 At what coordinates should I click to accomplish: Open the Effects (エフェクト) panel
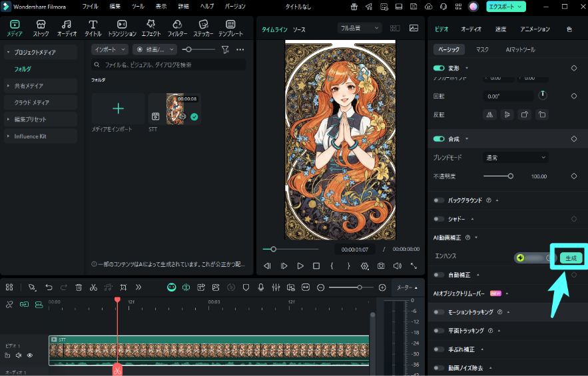(151, 28)
